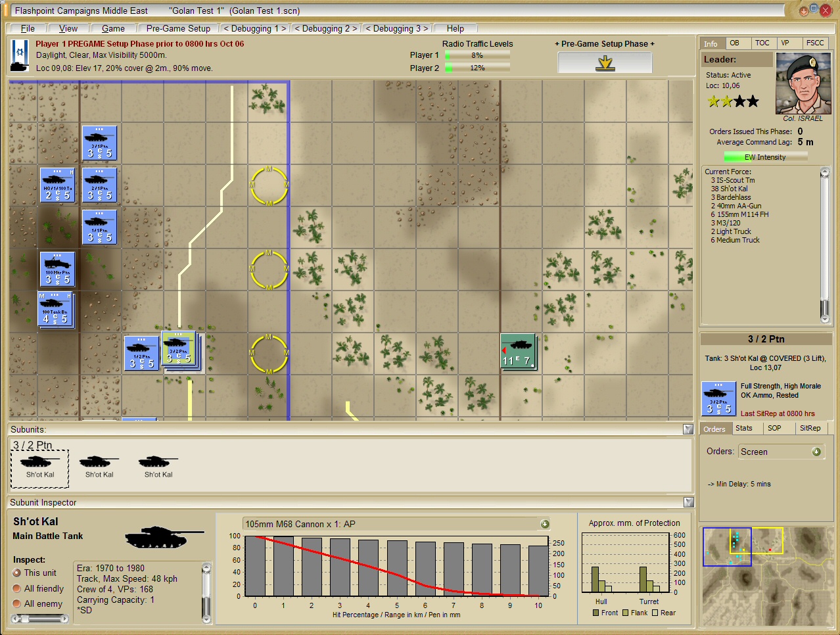The width and height of the screenshot is (840, 635).
Task: Select the 100 Mtr Ptn halftrack counter
Action: pyautogui.click(x=58, y=270)
